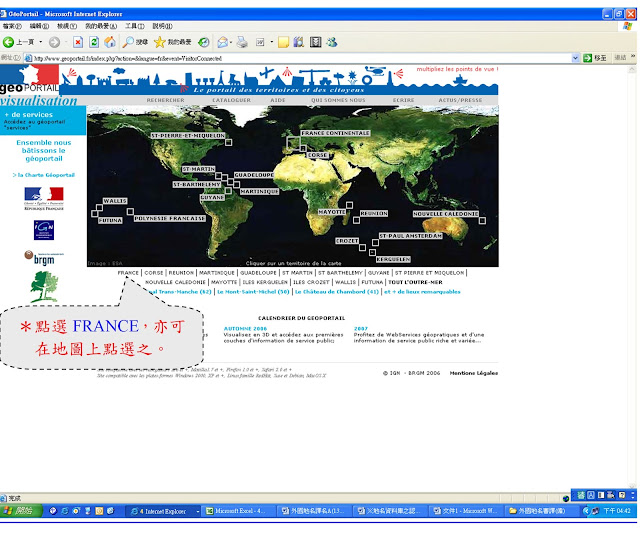Click the GUYANE text link below map
Screen dimensions: 640x533
(x=379, y=273)
